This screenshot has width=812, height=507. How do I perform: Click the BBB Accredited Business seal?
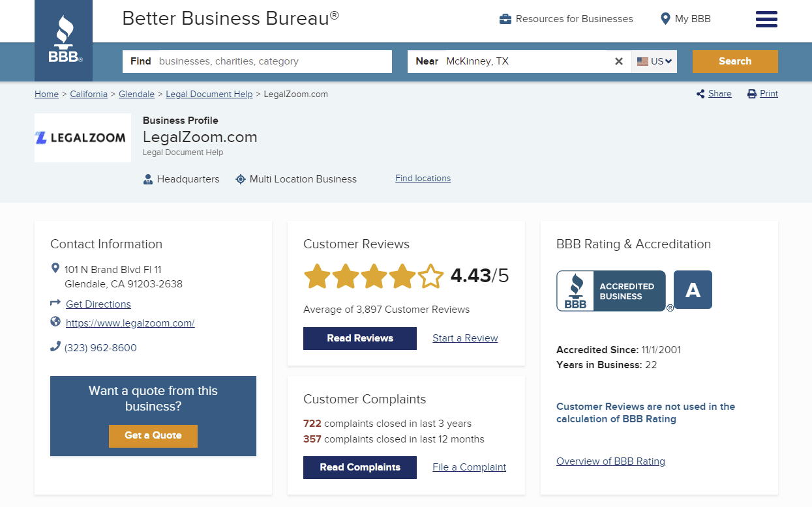611,291
